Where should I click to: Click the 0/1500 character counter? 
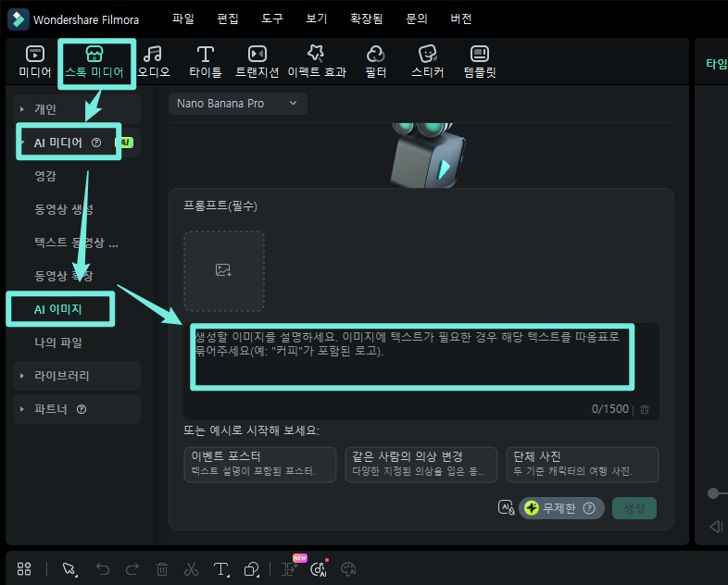click(610, 409)
